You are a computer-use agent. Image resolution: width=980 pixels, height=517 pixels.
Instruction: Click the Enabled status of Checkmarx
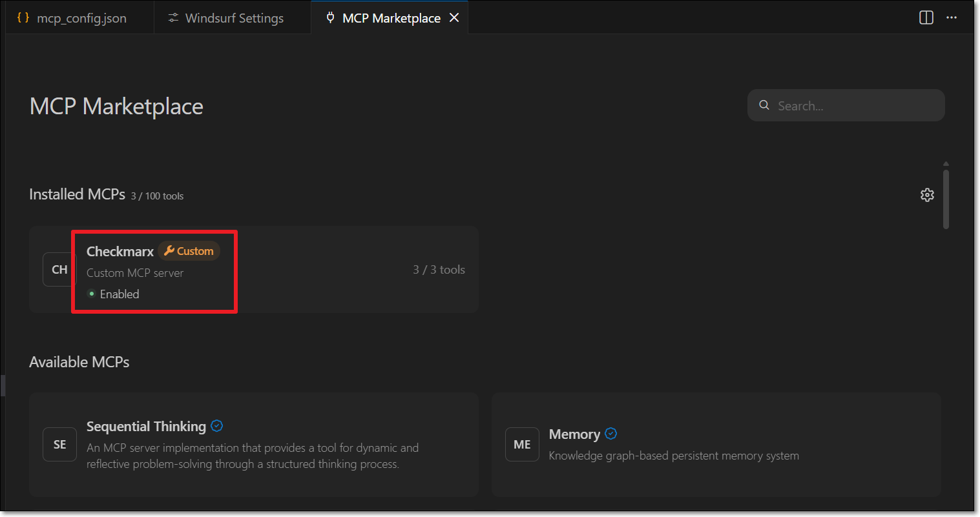click(x=119, y=294)
